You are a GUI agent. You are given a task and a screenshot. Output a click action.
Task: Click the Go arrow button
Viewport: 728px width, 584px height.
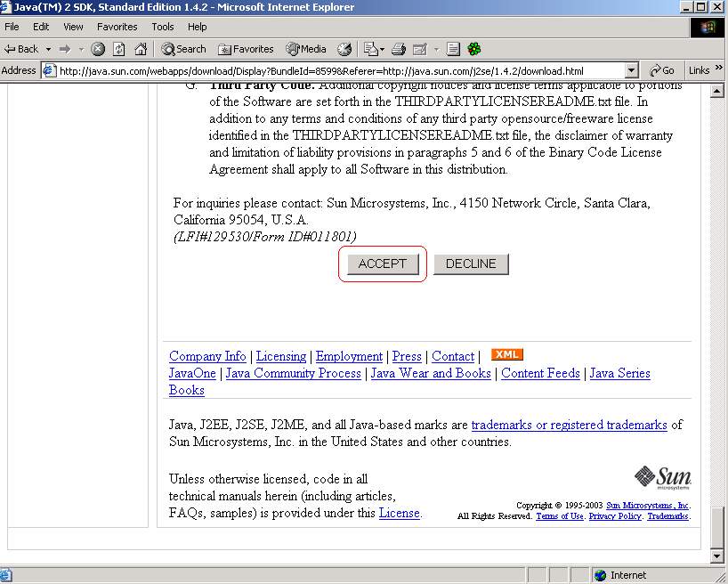[662, 70]
